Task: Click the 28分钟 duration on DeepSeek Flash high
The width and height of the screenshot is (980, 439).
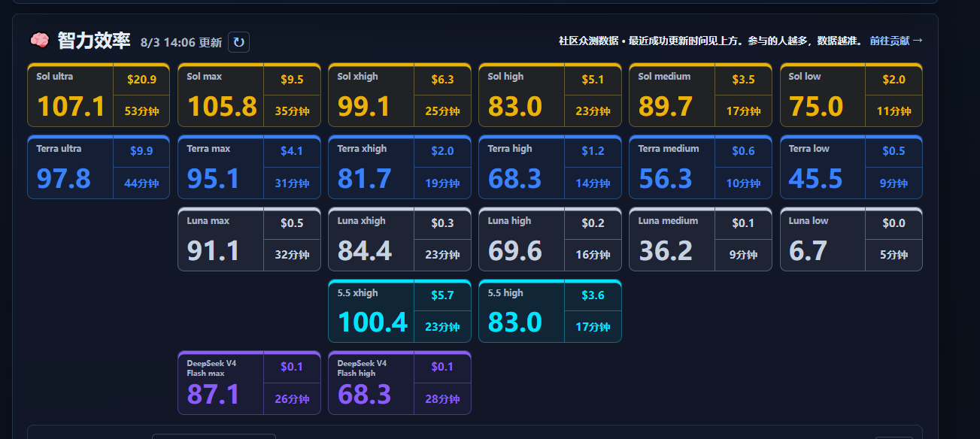Action: pos(442,399)
